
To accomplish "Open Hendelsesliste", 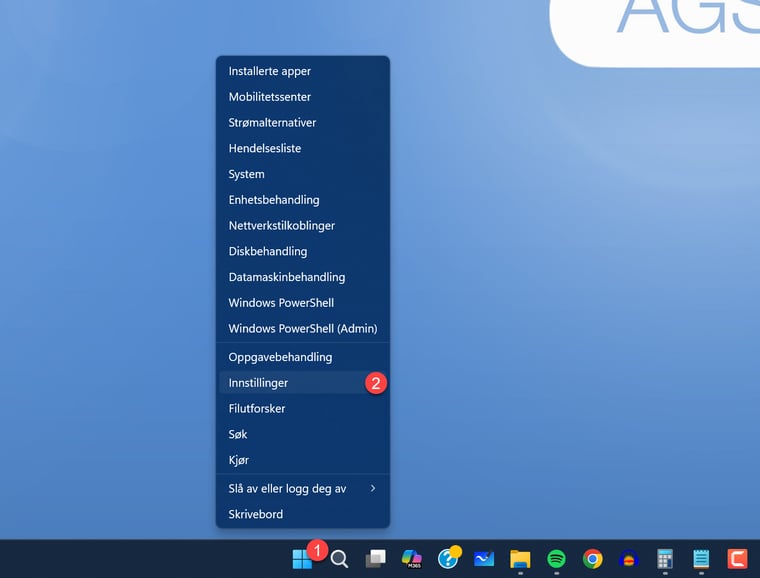I will pyautogui.click(x=302, y=148).
